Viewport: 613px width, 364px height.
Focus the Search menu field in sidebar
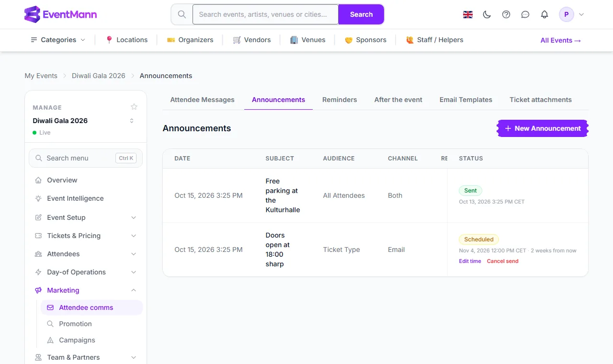[86, 158]
